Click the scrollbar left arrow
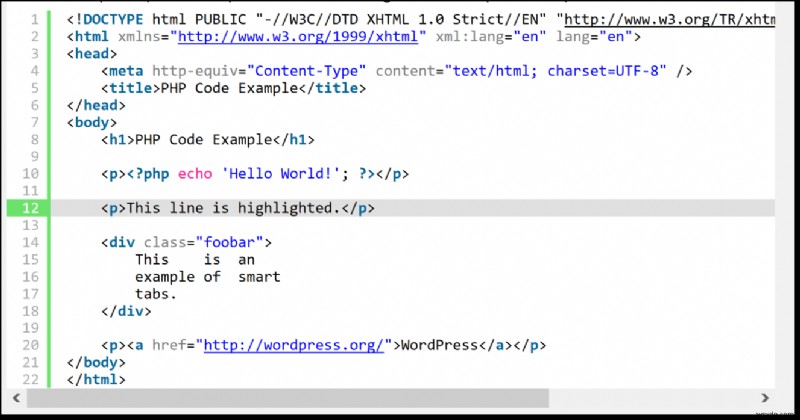 [16, 398]
